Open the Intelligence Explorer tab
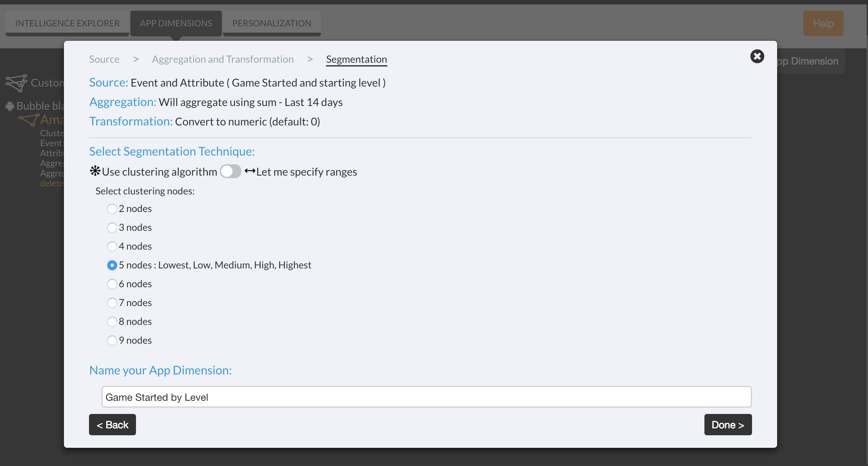 tap(67, 23)
